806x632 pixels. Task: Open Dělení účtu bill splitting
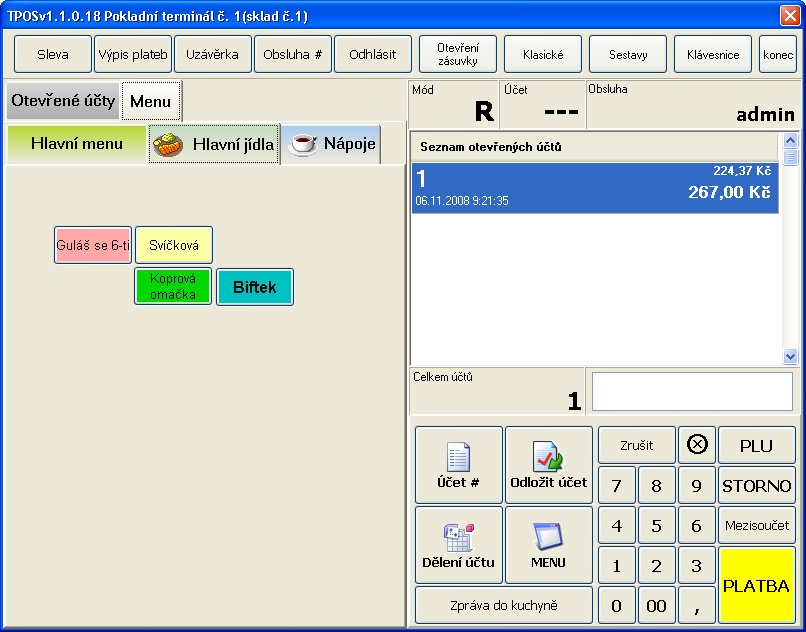[458, 545]
